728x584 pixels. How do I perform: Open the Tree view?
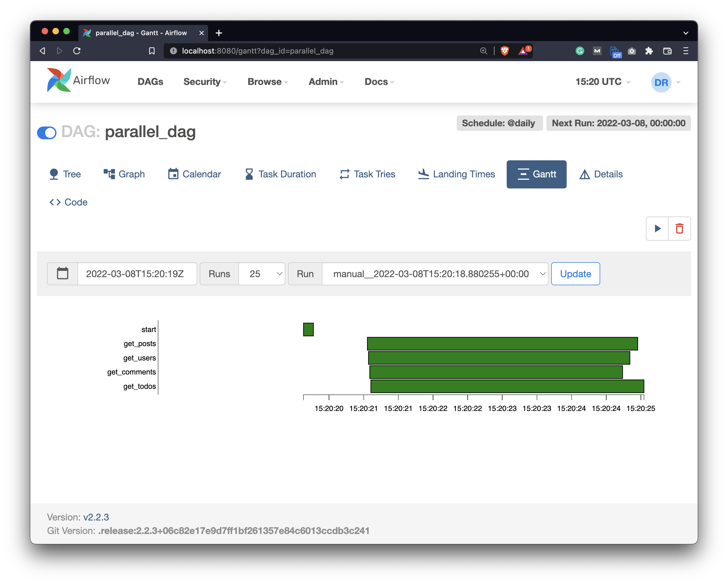coord(65,174)
